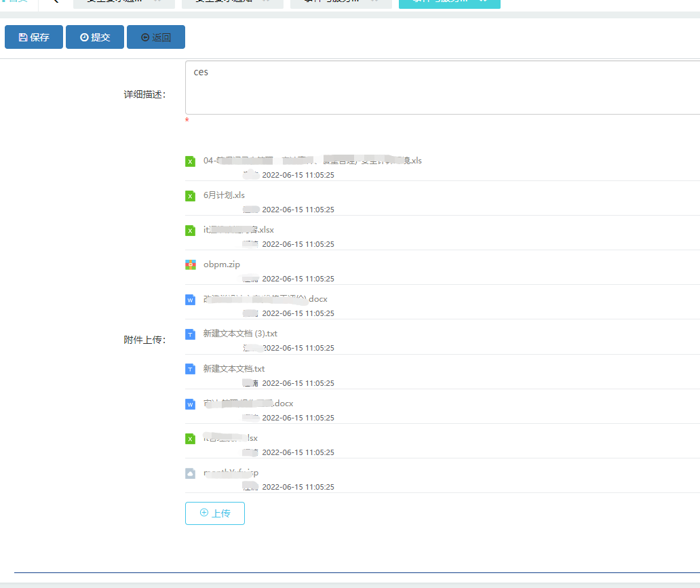Click the clock icon on 提交 button
The height and width of the screenshot is (588, 700).
coord(84,37)
